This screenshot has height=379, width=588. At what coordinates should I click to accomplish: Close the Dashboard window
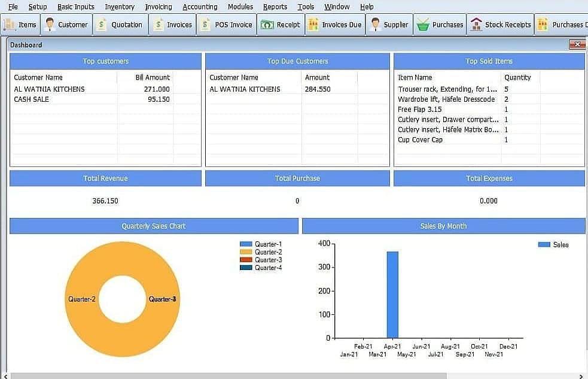click(x=576, y=44)
